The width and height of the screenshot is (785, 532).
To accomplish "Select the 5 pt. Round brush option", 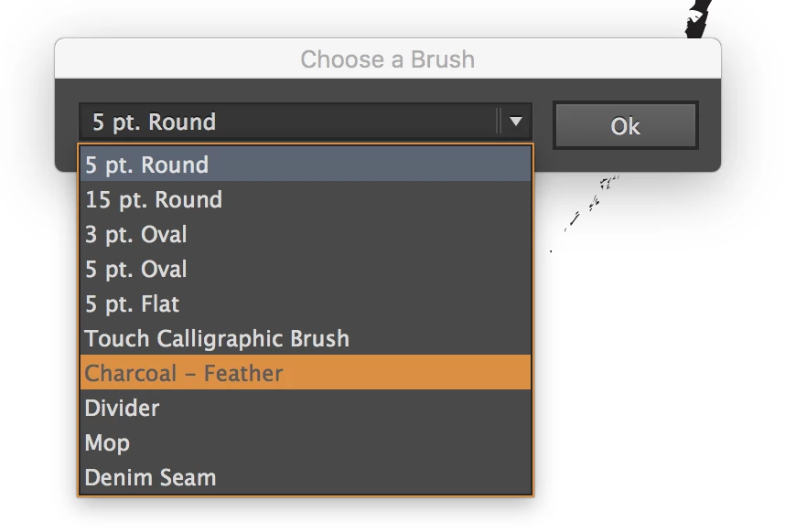I will point(304,165).
